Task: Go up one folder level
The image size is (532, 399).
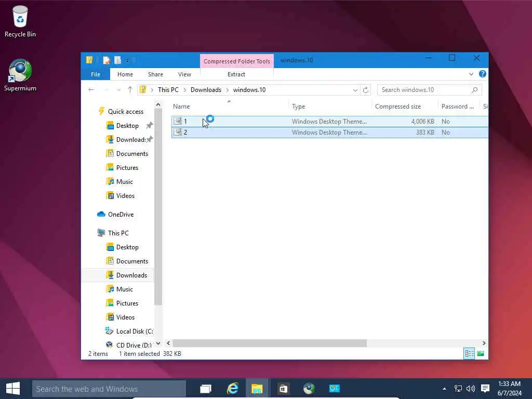Action: 130,90
